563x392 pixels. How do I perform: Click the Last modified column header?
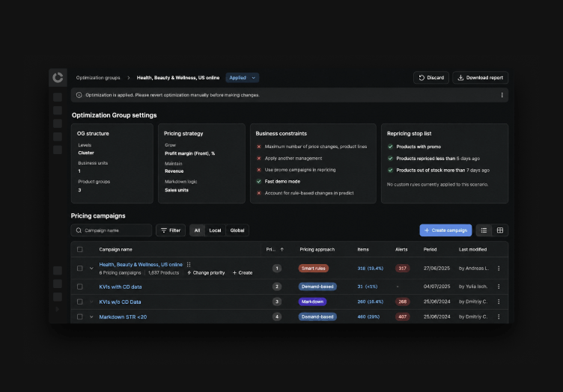point(472,250)
